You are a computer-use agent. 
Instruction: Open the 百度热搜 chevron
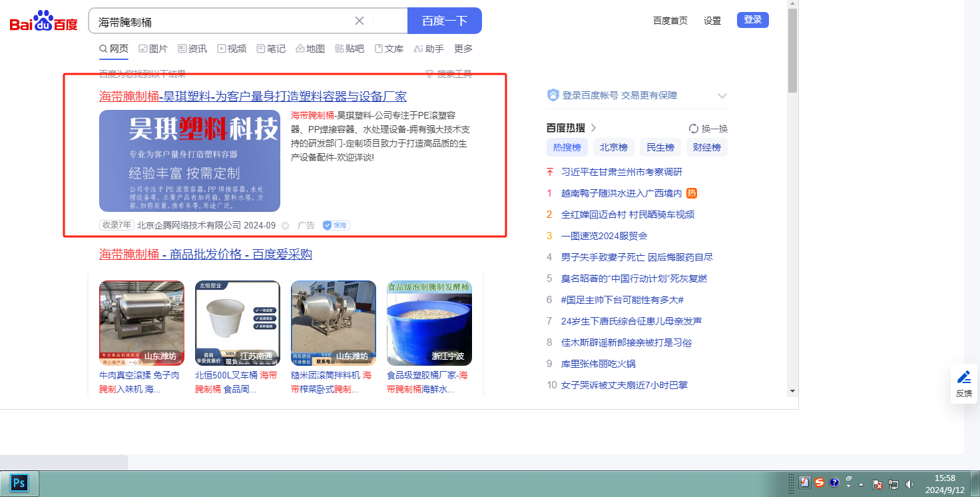593,128
